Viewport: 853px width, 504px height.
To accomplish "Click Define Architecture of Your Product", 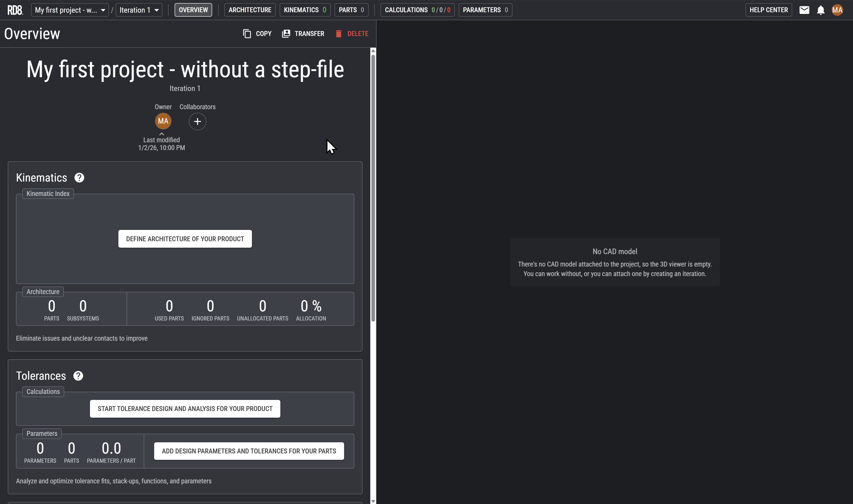I will pos(185,239).
